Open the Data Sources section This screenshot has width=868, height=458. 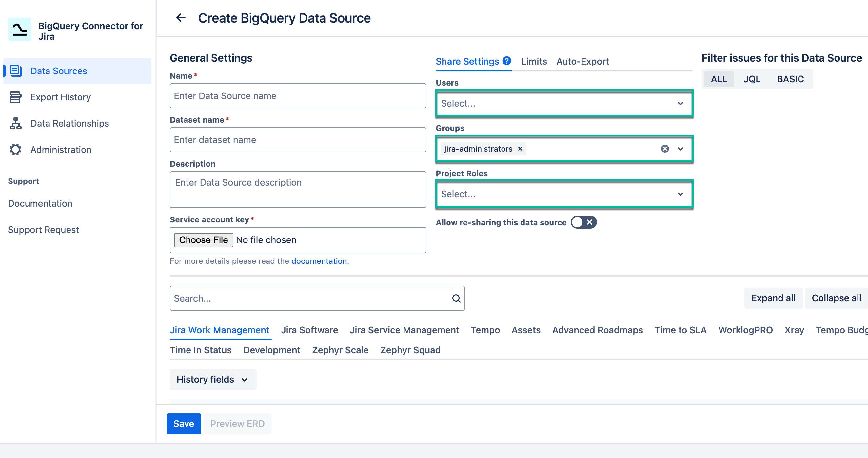point(59,71)
